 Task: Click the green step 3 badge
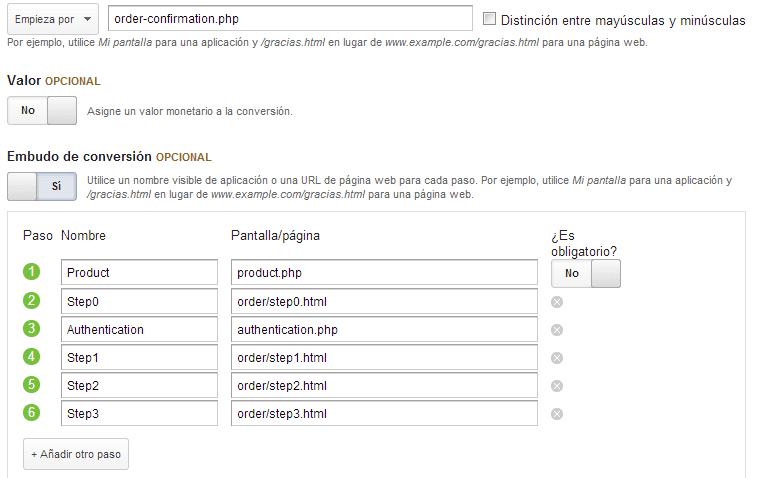(31, 328)
